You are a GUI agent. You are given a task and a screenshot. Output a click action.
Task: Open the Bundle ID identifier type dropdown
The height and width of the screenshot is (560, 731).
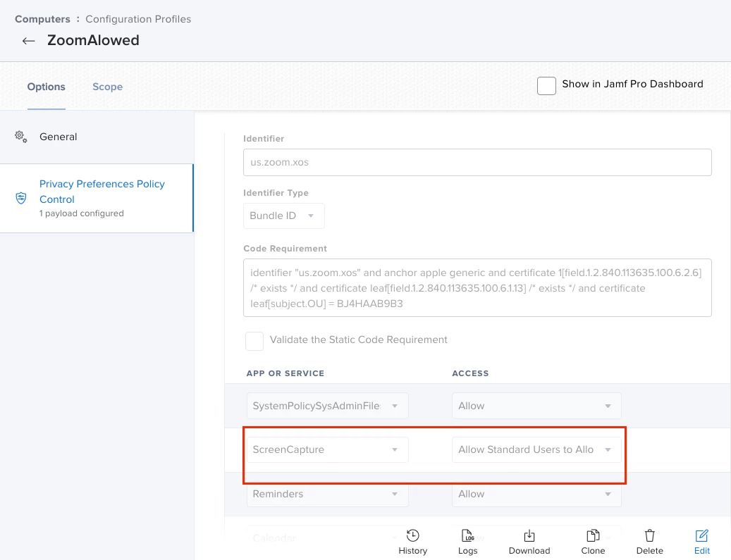click(x=284, y=216)
